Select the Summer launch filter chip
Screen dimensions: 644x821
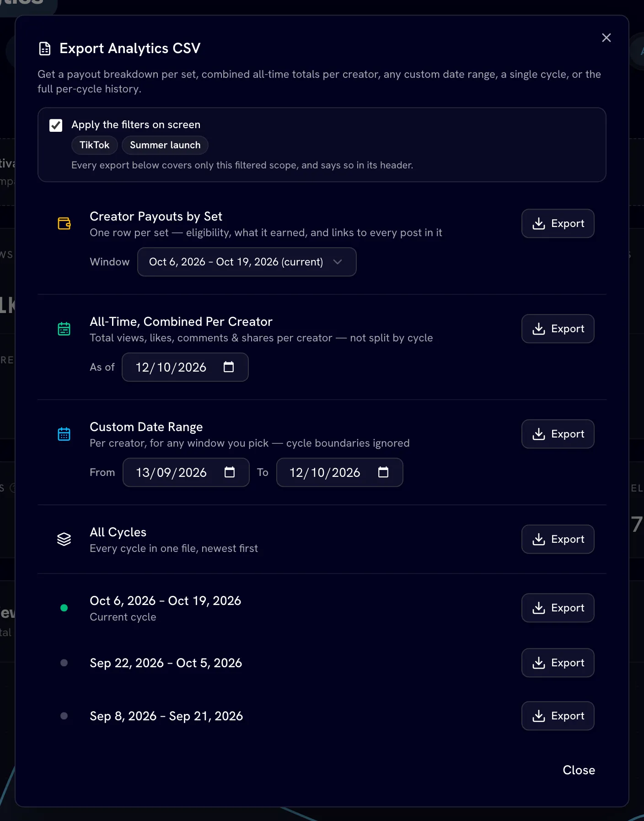[165, 145]
